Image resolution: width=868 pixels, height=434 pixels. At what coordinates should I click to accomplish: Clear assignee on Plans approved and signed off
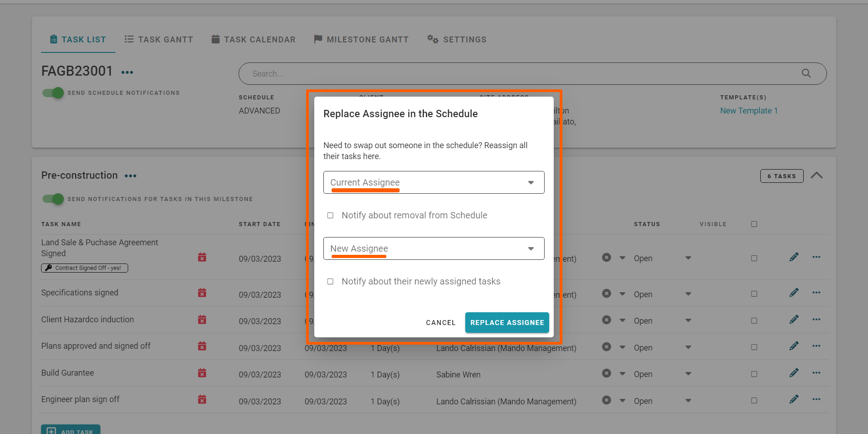tap(606, 347)
